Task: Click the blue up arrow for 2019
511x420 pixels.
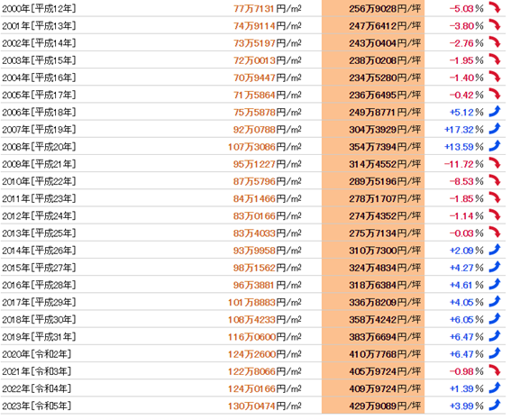Action: 495,335
